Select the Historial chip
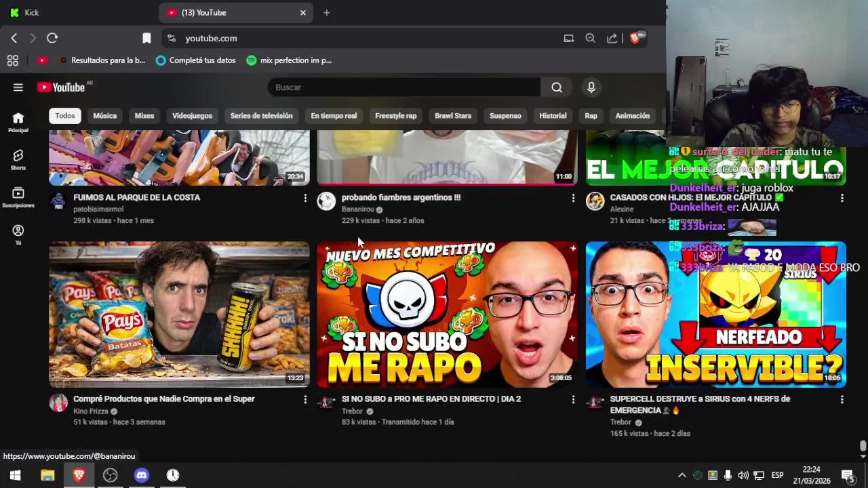Image resolution: width=868 pixels, height=488 pixels. (553, 116)
